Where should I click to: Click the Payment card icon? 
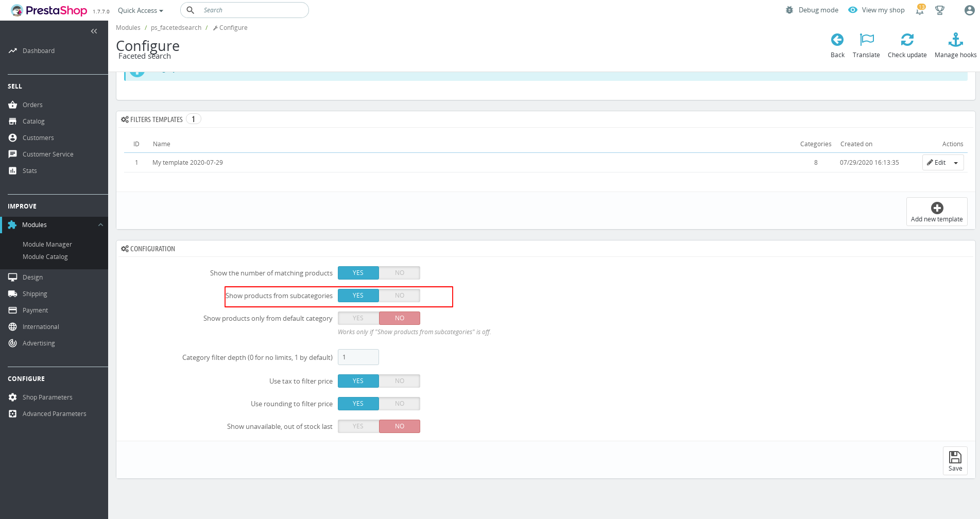(13, 310)
